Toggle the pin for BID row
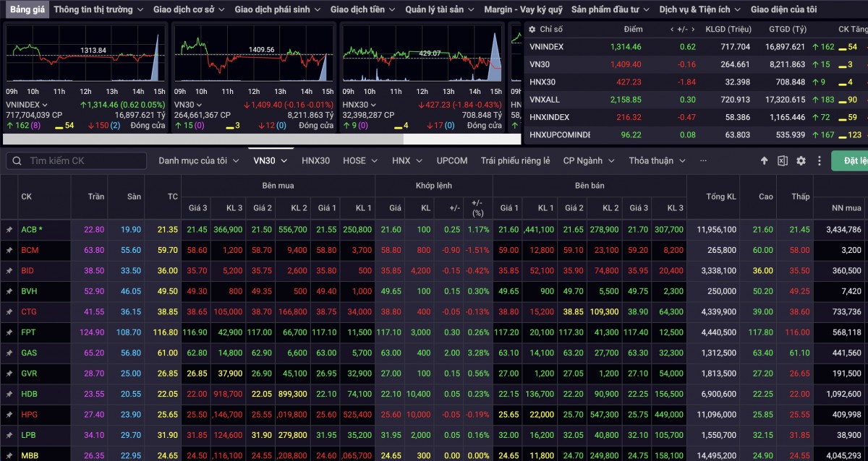 tap(9, 271)
